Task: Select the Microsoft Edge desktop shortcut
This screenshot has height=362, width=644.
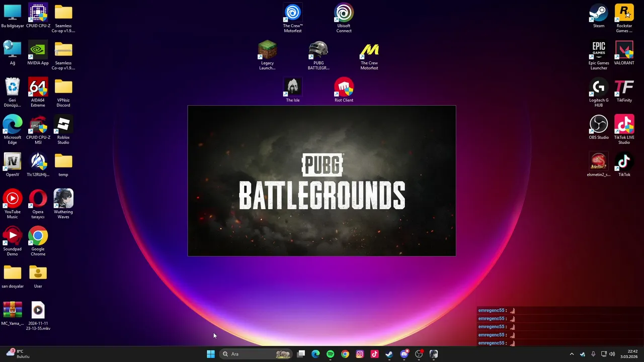Action: tap(13, 130)
